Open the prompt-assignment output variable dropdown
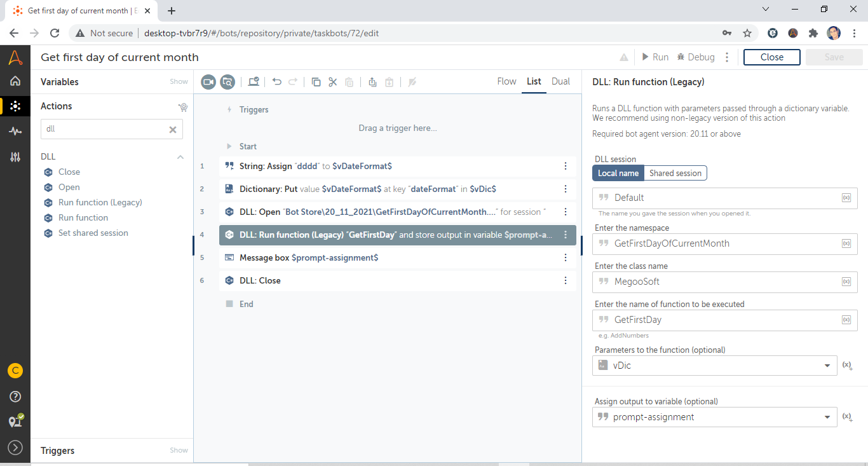Viewport: 868px width, 466px height. tap(827, 417)
